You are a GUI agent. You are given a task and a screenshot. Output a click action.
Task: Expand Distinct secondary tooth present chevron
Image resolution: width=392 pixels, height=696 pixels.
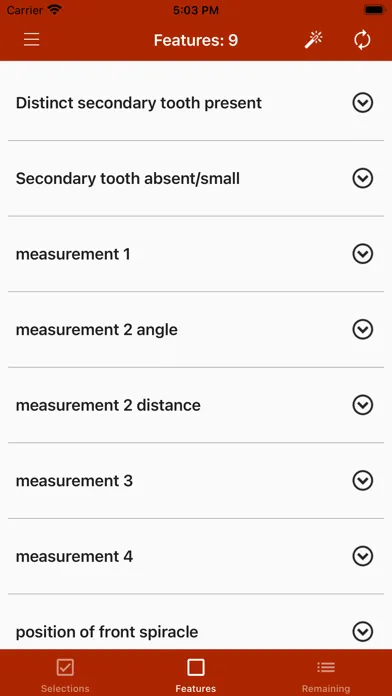(363, 103)
